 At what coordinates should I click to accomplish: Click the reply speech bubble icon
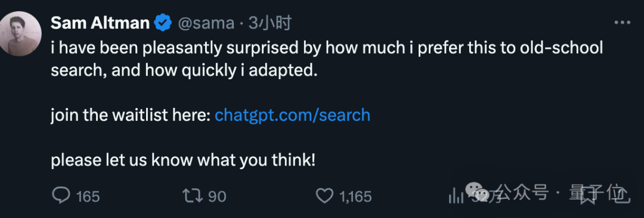click(x=61, y=196)
